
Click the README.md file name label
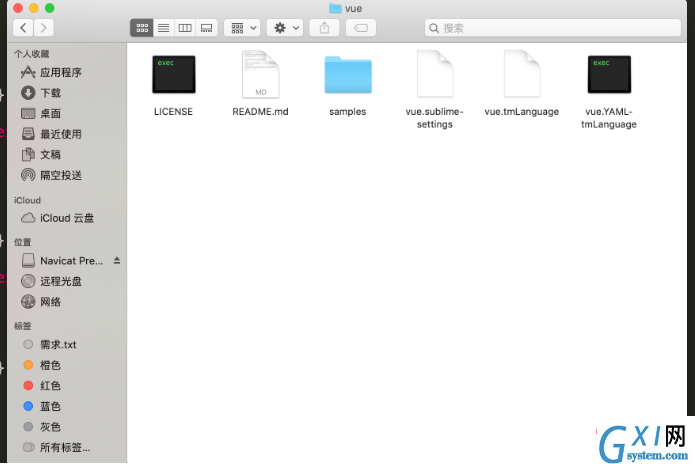pyautogui.click(x=261, y=112)
